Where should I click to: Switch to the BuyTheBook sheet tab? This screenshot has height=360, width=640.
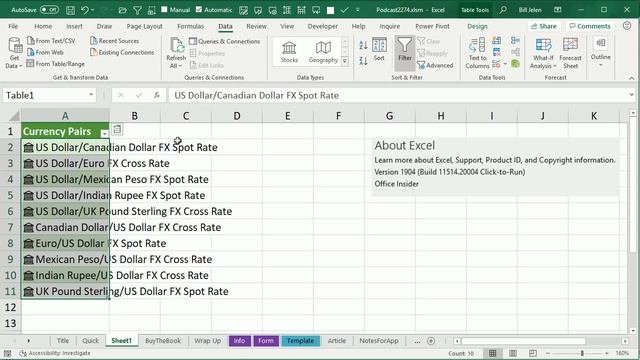click(163, 341)
